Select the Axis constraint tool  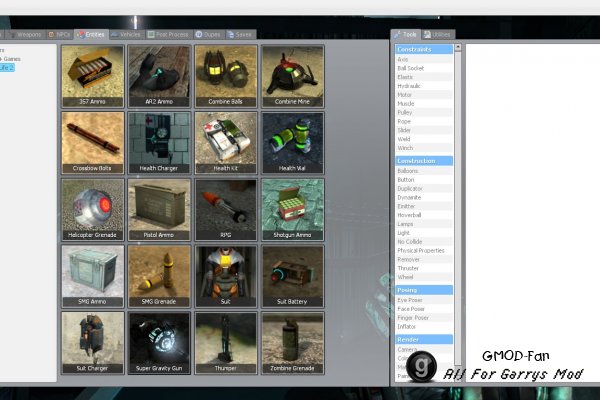click(x=424, y=59)
